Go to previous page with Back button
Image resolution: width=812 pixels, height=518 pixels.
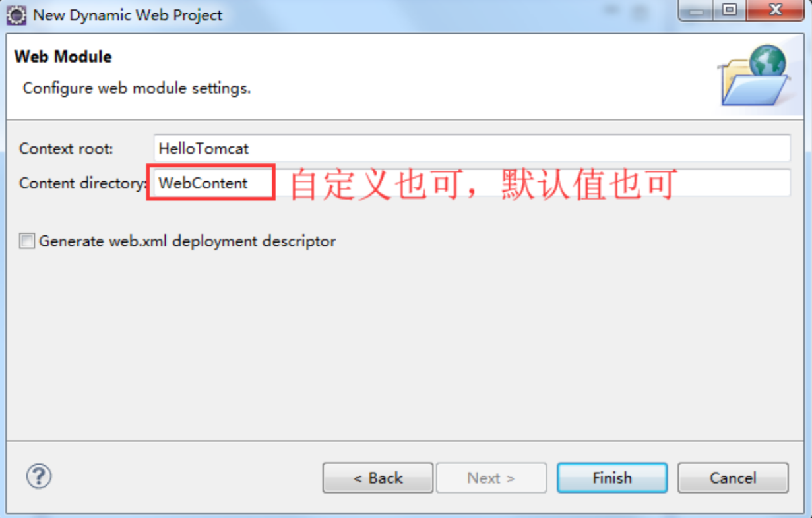tap(378, 478)
